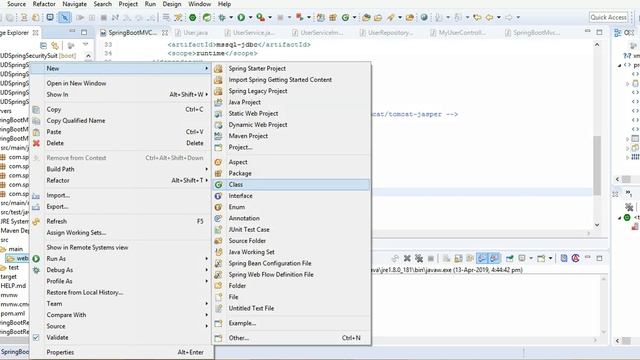Click the Java Working Set icon
This screenshot has width=640, height=360.
coord(218,252)
